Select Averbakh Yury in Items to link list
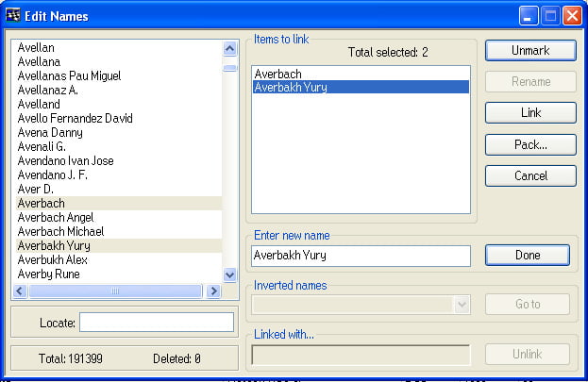Screen dimensions: 588x382 [361, 87]
